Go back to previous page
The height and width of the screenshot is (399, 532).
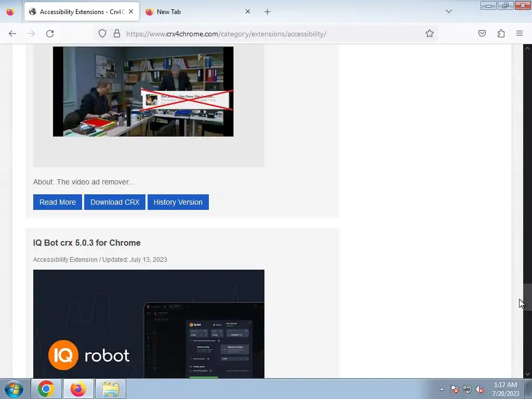pyautogui.click(x=12, y=34)
